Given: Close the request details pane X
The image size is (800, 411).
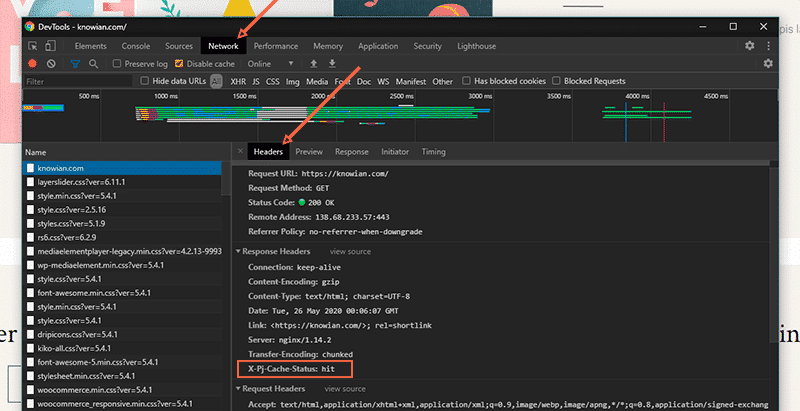Looking at the screenshot, I should tap(240, 151).
